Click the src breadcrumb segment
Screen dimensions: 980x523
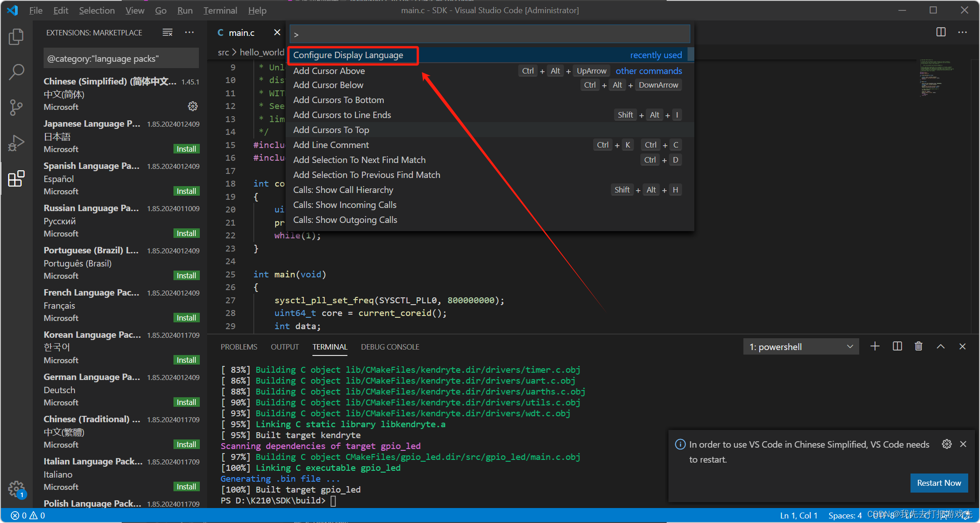(x=223, y=52)
